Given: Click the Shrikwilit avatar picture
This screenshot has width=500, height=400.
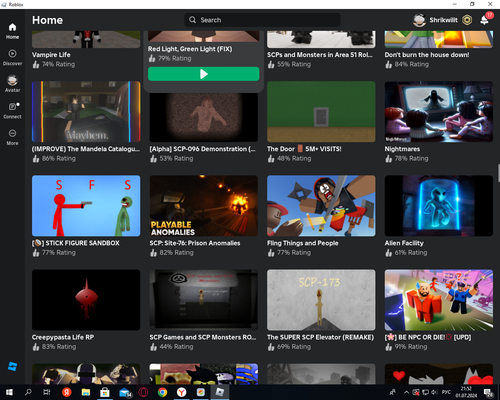Looking at the screenshot, I should click(x=419, y=20).
